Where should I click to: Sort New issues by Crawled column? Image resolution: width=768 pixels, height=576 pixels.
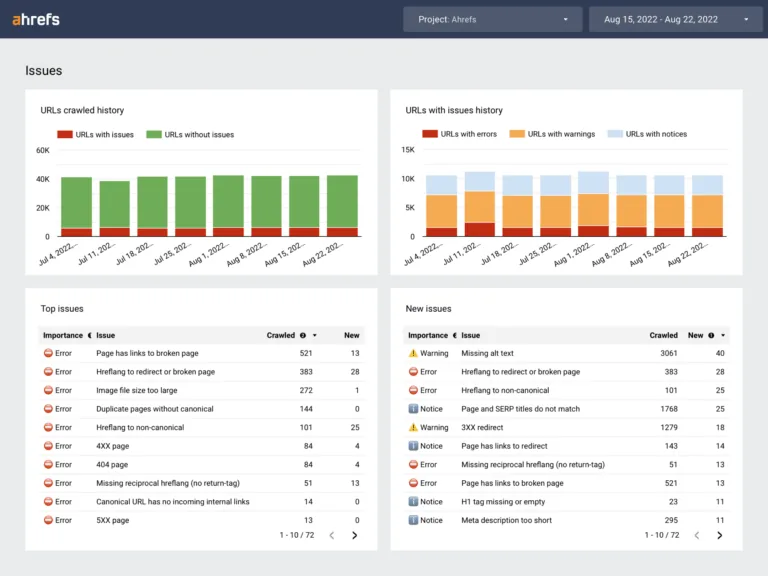664,336
